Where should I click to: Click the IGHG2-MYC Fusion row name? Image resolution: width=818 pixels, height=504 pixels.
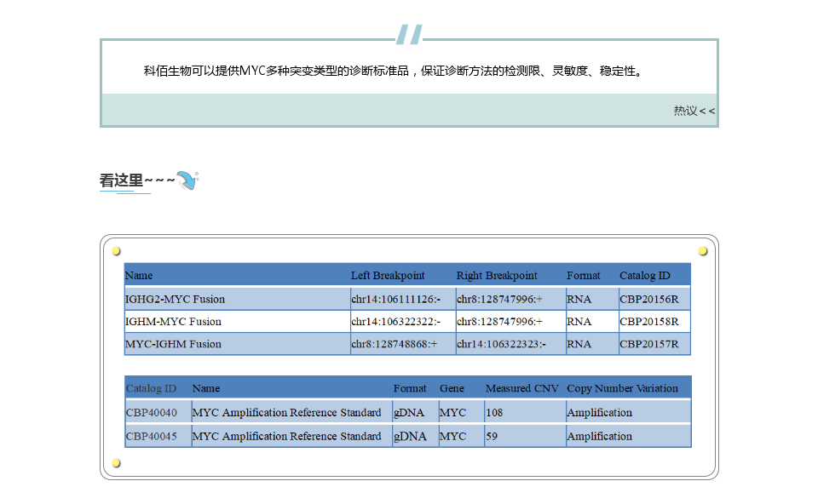pyautogui.click(x=175, y=299)
